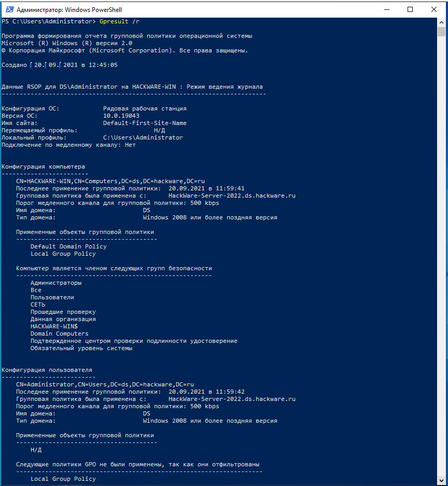448x486 pixels.
Task: Click the vertical scrollbar thumb
Action: click(x=442, y=32)
